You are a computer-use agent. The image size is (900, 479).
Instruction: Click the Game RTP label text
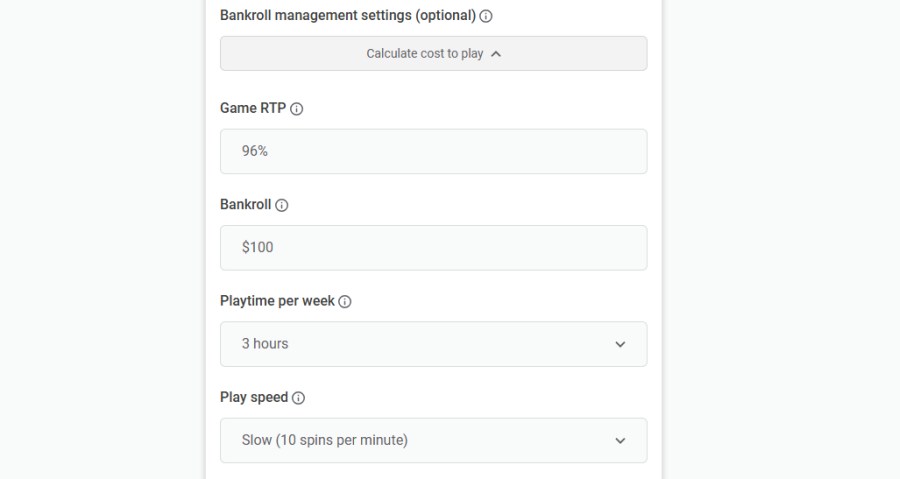coord(253,108)
